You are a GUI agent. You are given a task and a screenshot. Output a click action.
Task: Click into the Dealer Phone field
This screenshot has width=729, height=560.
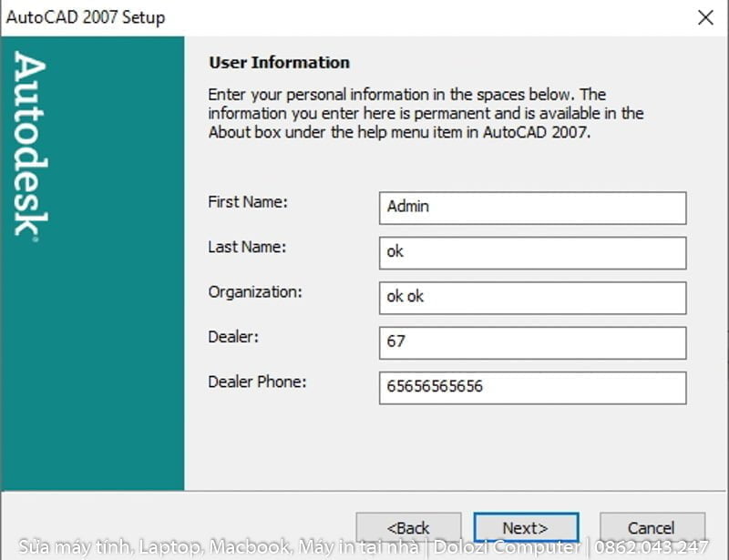point(531,387)
